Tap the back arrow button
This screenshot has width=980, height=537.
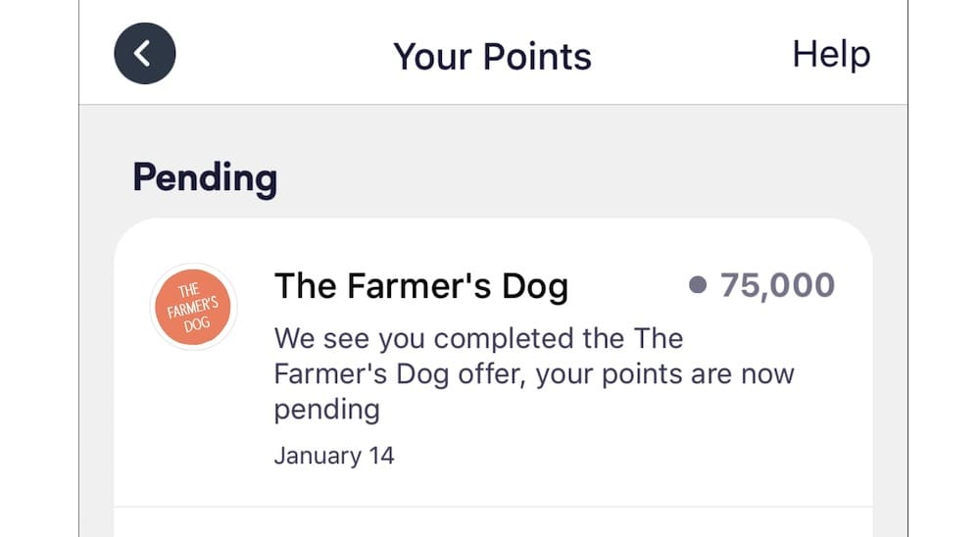[144, 53]
